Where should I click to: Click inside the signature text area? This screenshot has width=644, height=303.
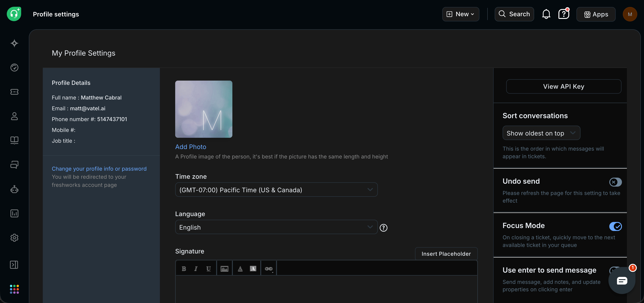[326, 289]
